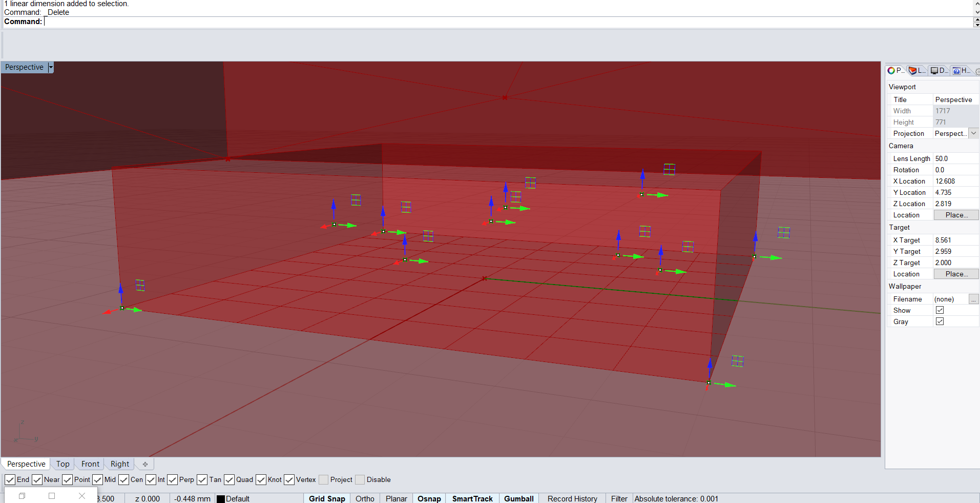This screenshot has height=503, width=980.
Task: Open the Layers panel tab
Action: [917, 71]
